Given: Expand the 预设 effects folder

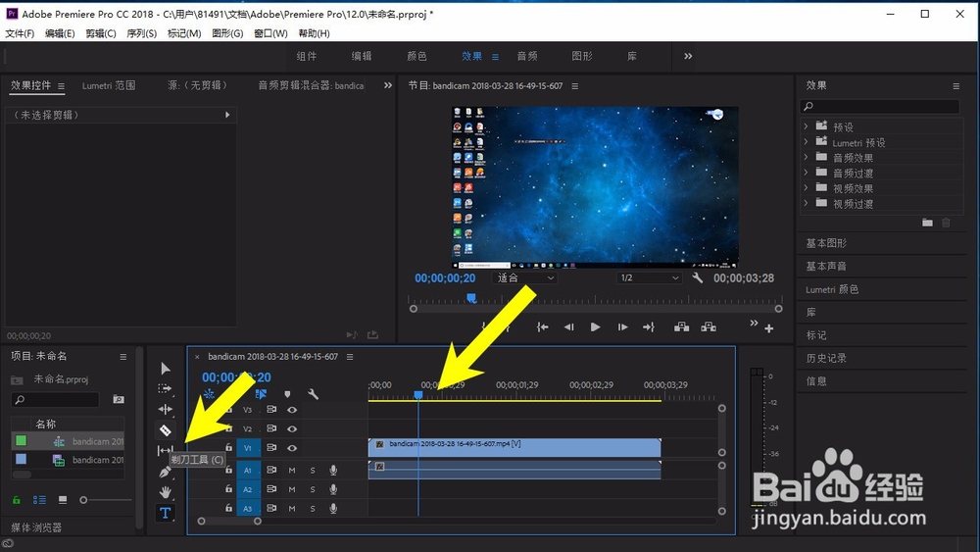Looking at the screenshot, I should [x=806, y=126].
